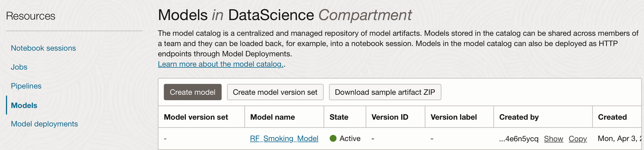The width and height of the screenshot is (644, 150).
Task: Click the Created by column header
Action: (x=519, y=117)
